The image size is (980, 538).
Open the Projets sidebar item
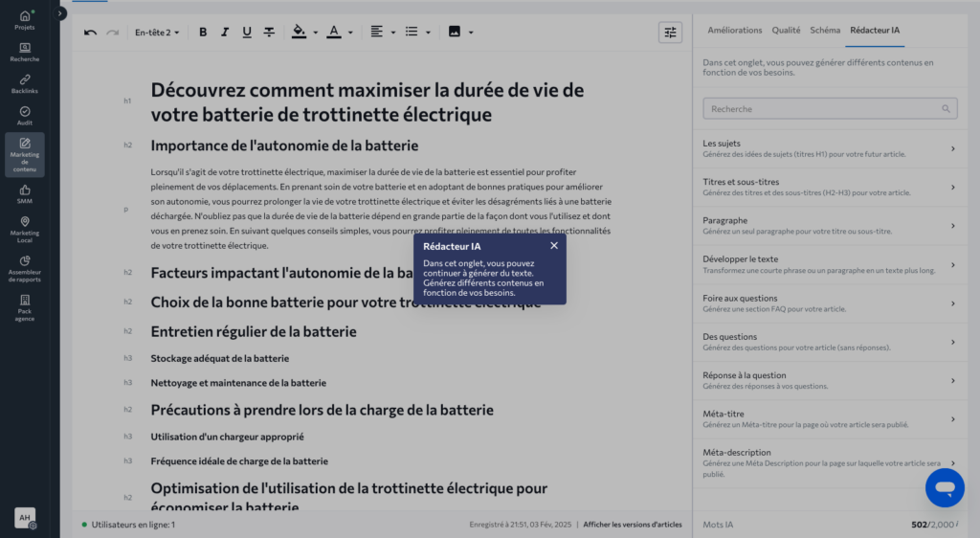click(24, 20)
